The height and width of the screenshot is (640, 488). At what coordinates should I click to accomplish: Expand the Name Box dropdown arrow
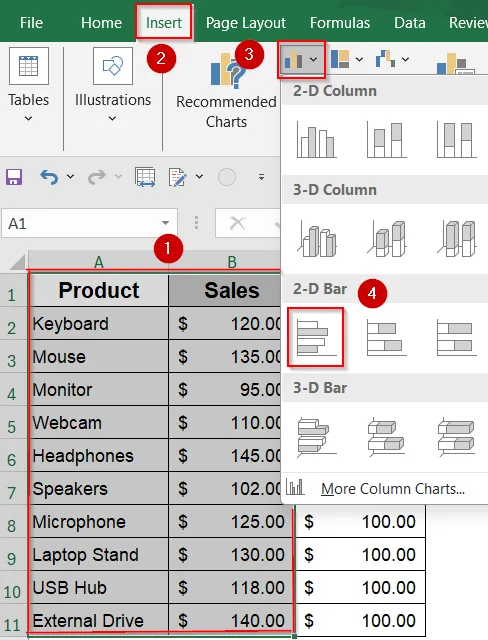(165, 223)
